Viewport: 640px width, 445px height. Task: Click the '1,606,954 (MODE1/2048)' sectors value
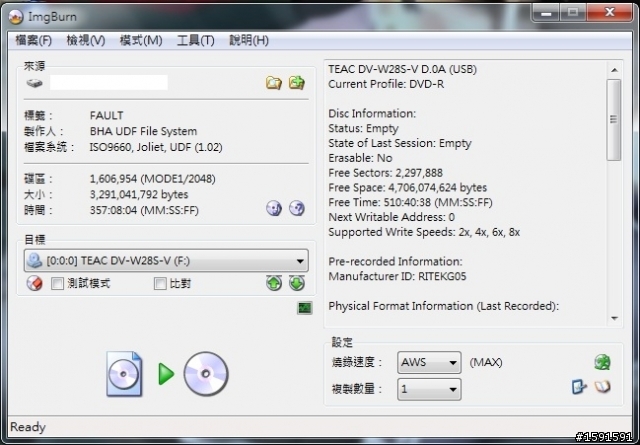click(x=153, y=179)
